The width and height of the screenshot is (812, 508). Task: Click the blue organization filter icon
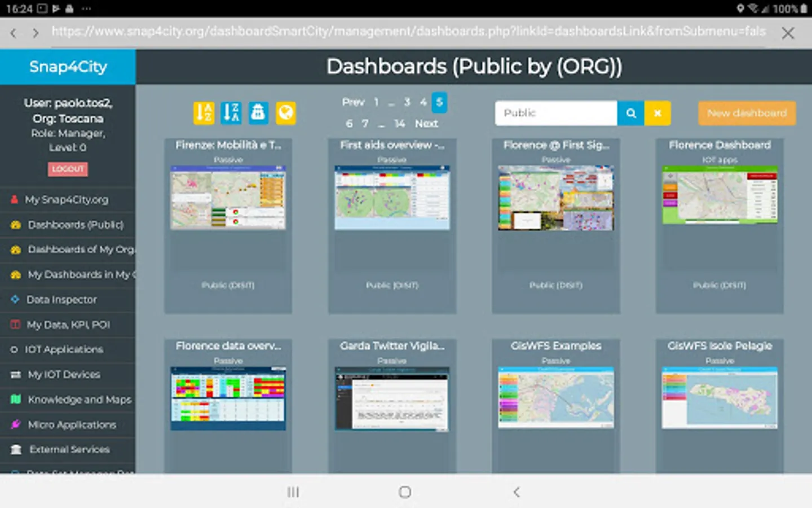258,113
